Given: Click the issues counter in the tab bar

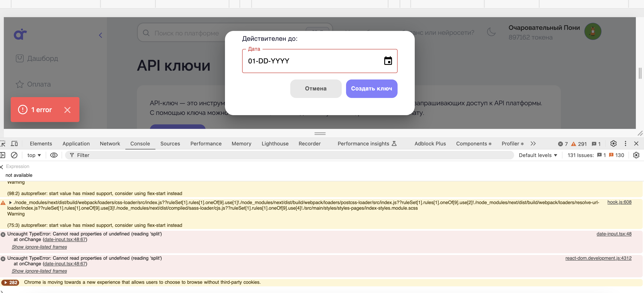Looking at the screenshot, I should pos(596,144).
